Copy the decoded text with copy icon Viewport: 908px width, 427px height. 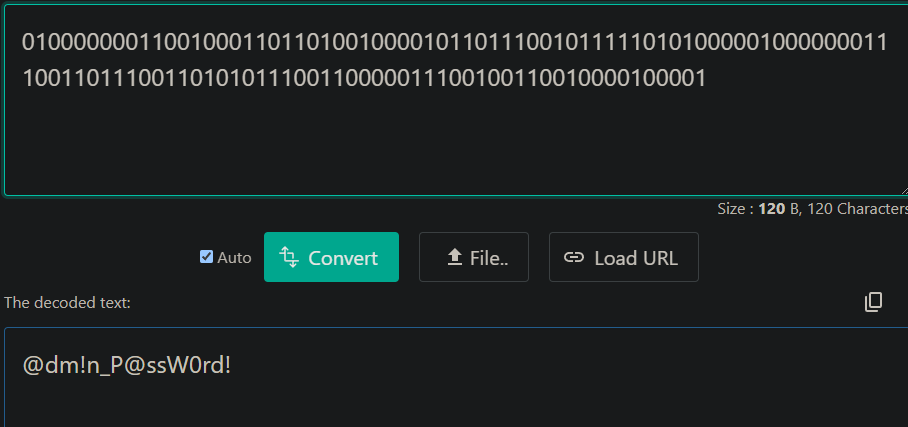coord(873,302)
